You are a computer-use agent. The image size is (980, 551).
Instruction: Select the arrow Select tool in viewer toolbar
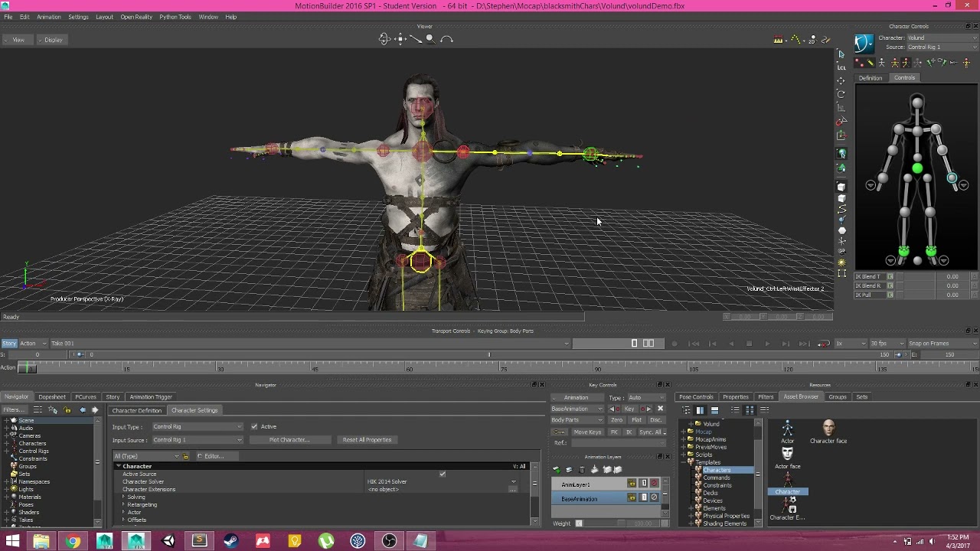(841, 54)
